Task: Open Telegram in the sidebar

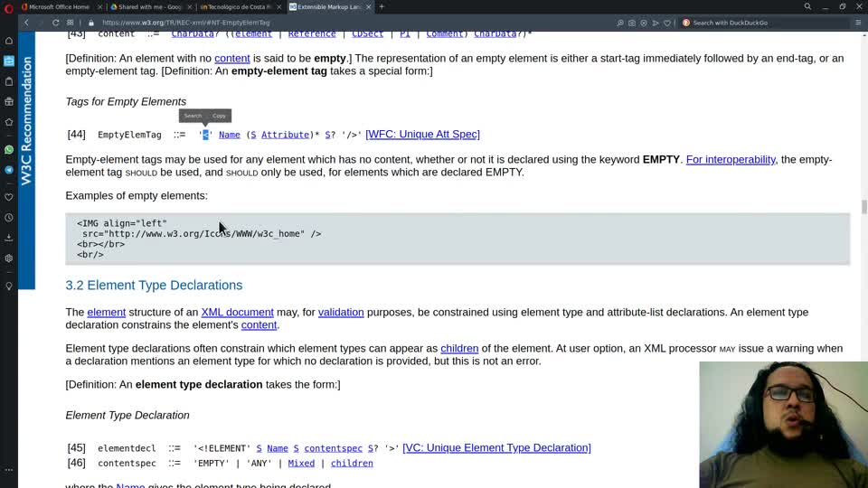Action: pyautogui.click(x=9, y=170)
